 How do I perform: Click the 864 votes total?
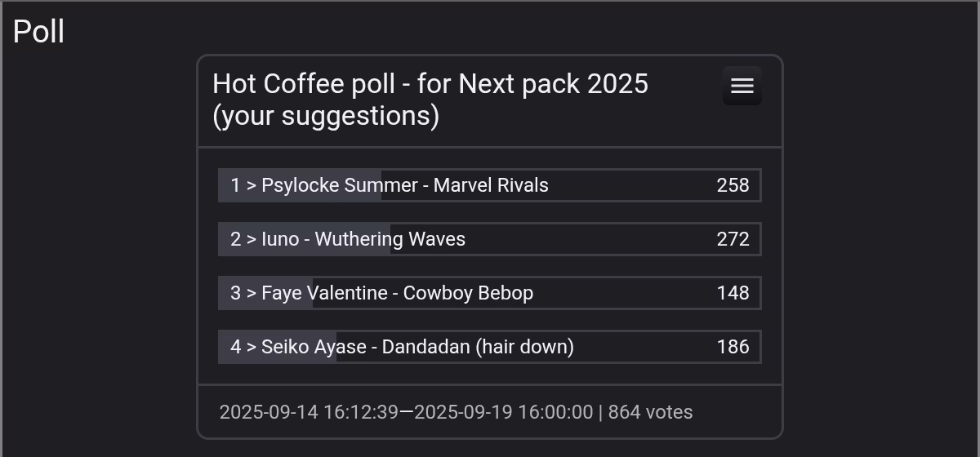[x=650, y=412]
